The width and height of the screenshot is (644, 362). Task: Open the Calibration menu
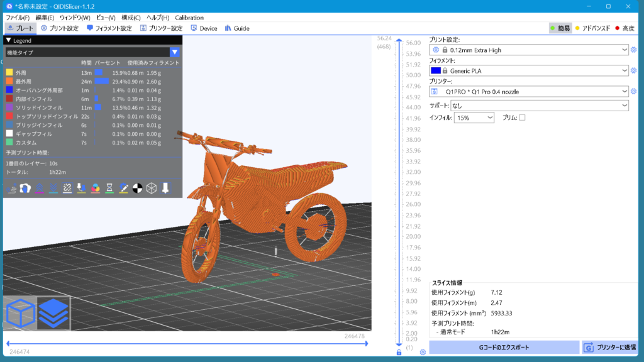(x=189, y=18)
